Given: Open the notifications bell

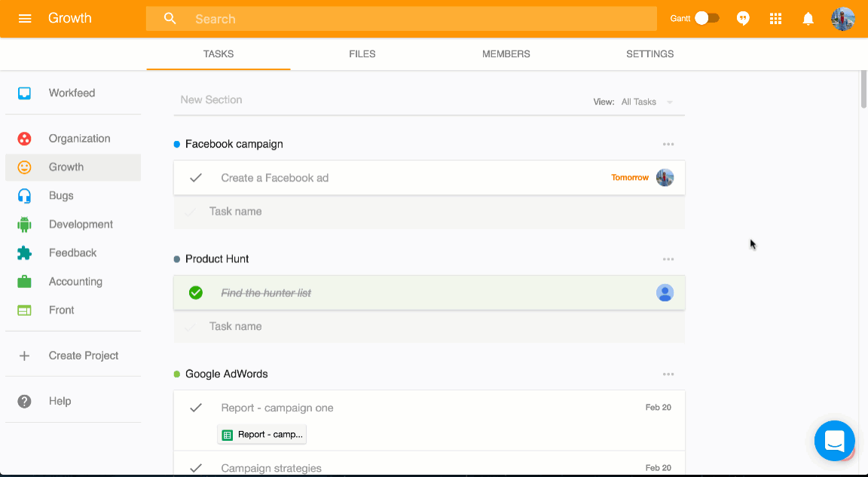Looking at the screenshot, I should click(x=808, y=19).
